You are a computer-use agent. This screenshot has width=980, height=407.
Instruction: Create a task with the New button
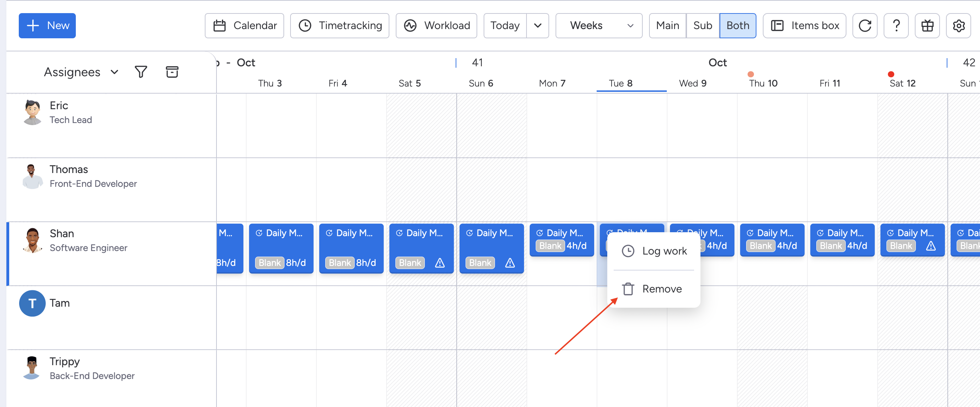point(47,25)
